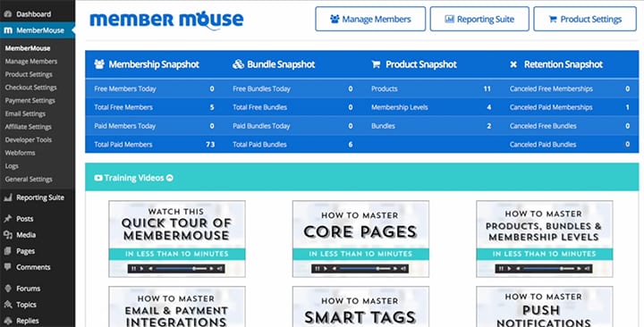The height and width of the screenshot is (327, 644).
Task: Click Canceled Paid Memberships row
Action: 570,107
